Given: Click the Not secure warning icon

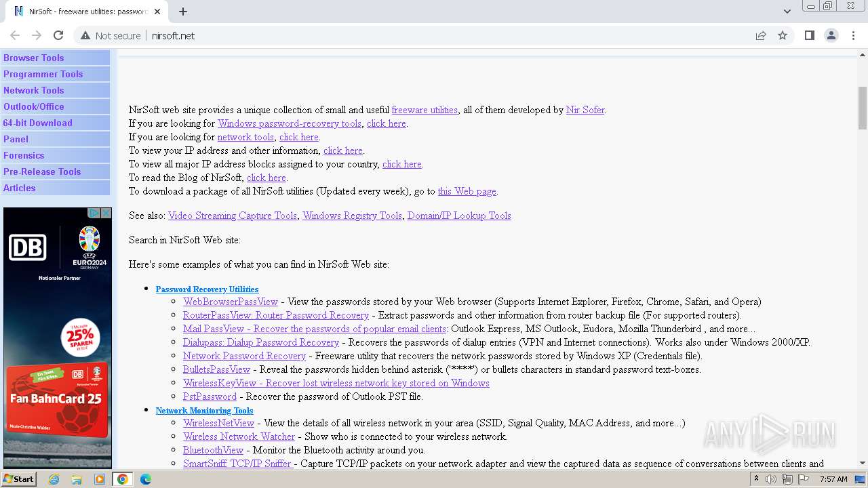Looking at the screenshot, I should tap(85, 35).
